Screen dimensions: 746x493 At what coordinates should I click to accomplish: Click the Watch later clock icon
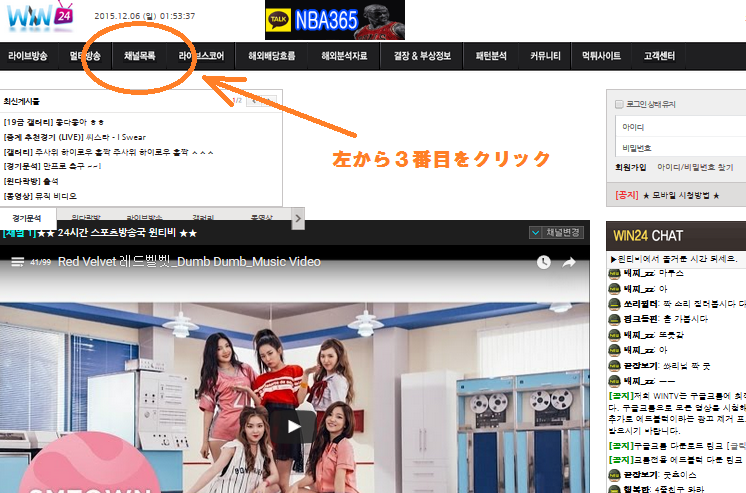(x=543, y=262)
